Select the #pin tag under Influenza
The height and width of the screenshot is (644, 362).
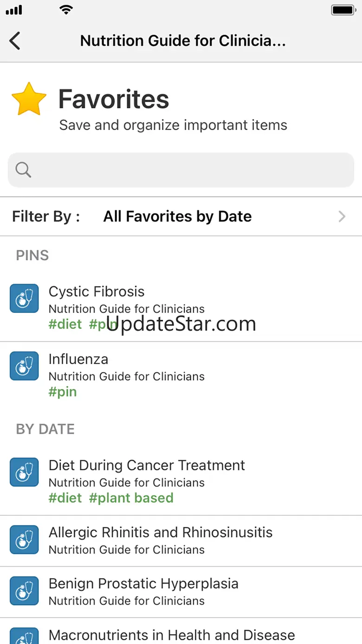click(x=63, y=392)
